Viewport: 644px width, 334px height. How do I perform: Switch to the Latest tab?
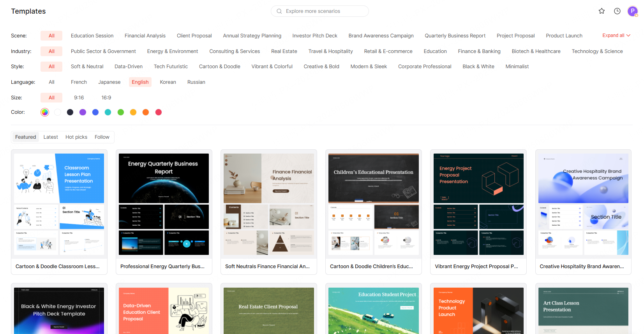pos(51,137)
